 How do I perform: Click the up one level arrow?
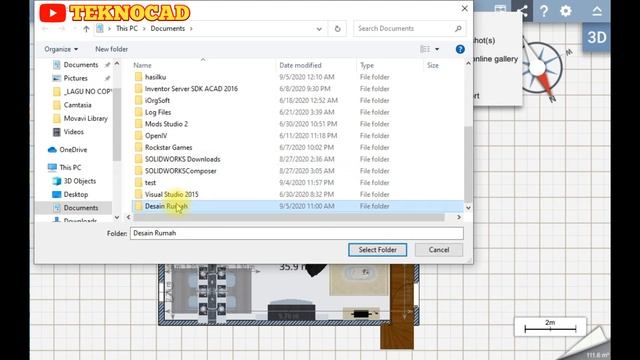86,29
